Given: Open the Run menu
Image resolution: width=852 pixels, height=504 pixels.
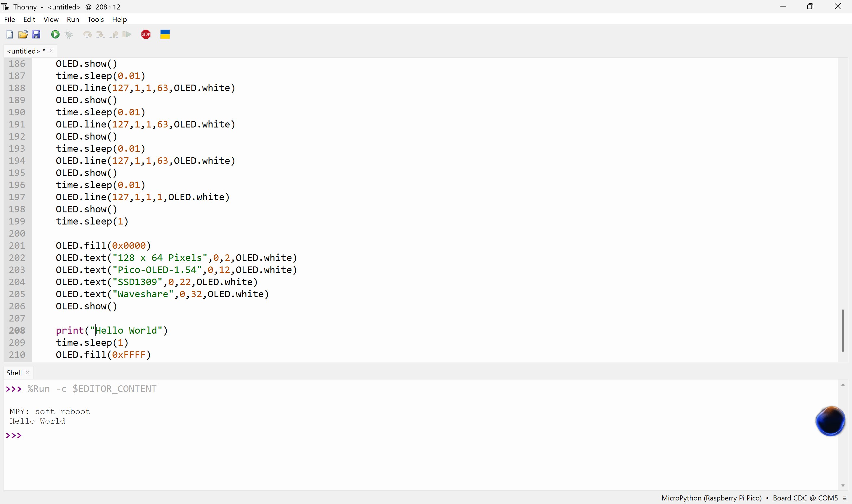Looking at the screenshot, I should (x=73, y=19).
